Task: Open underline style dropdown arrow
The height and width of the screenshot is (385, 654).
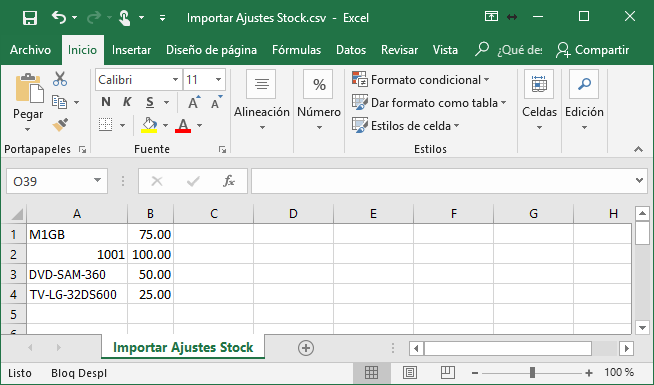Action: click(x=166, y=102)
